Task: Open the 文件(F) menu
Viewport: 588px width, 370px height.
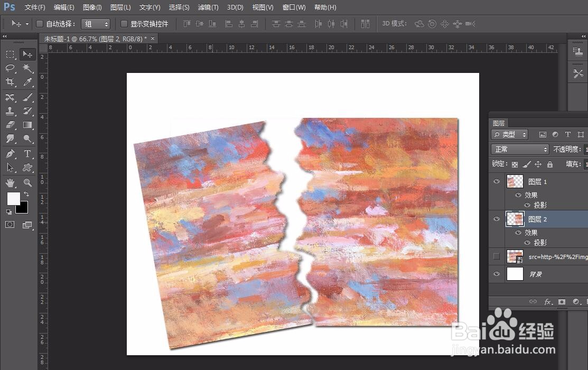Action: 35,7
